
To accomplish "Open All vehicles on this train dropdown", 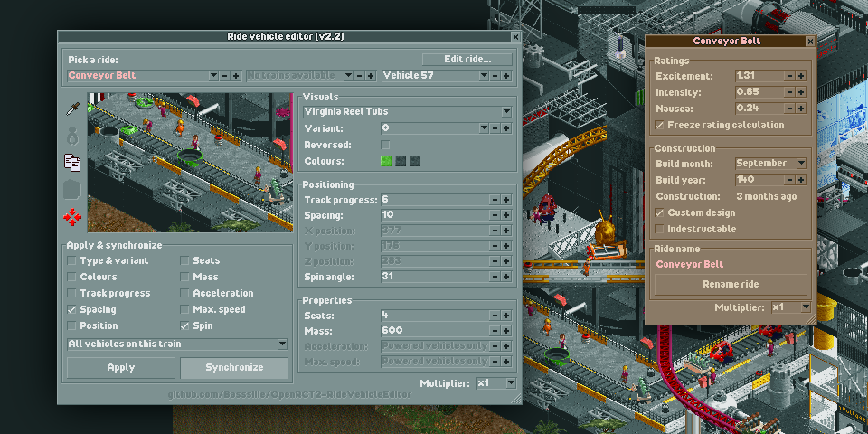I will [282, 344].
